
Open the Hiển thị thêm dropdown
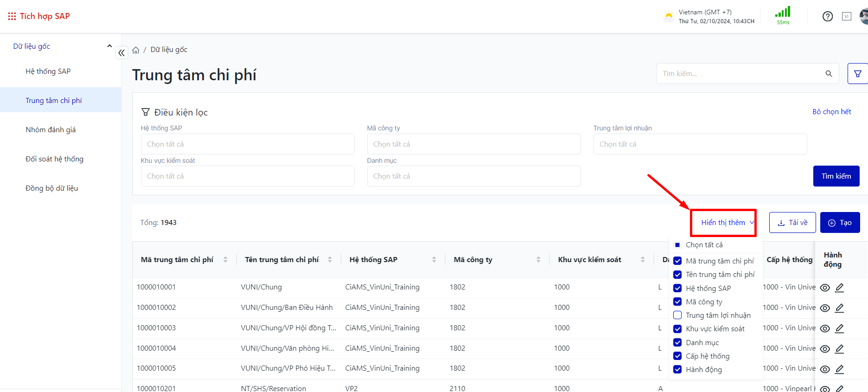point(723,223)
